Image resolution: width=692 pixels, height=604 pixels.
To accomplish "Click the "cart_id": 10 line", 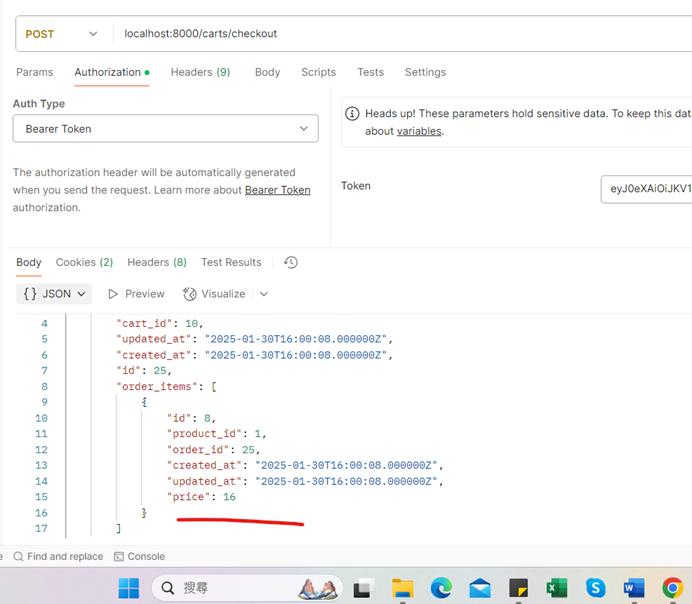I will pos(160,323).
